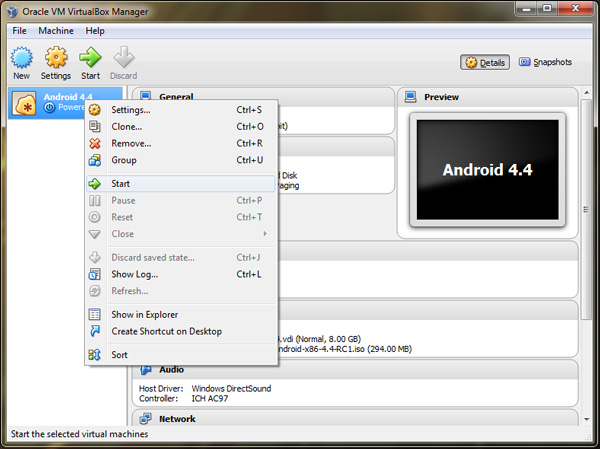This screenshot has width=600, height=449.
Task: Click the Audio section title
Action: [x=171, y=370]
